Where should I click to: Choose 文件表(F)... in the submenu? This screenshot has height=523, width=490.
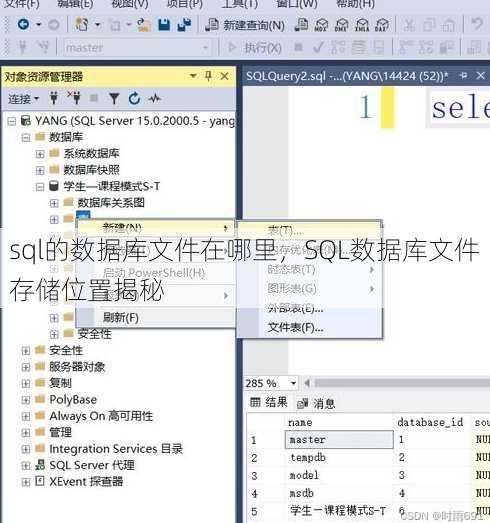pos(310,328)
